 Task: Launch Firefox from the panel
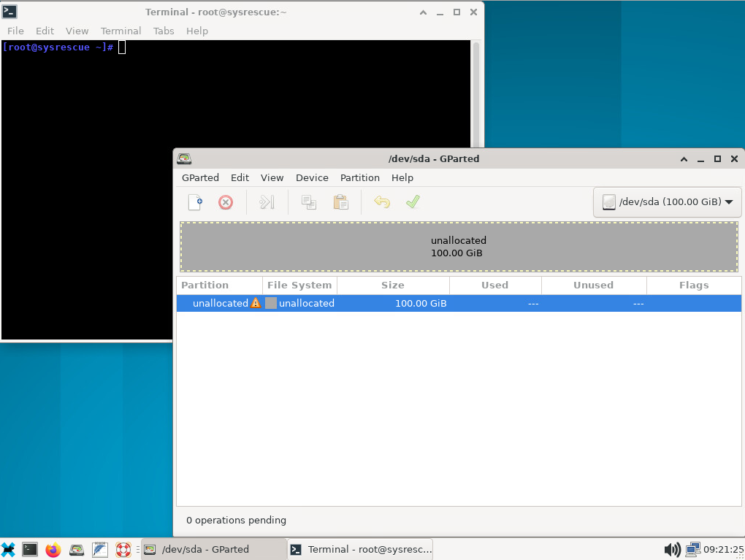pyautogui.click(x=53, y=550)
